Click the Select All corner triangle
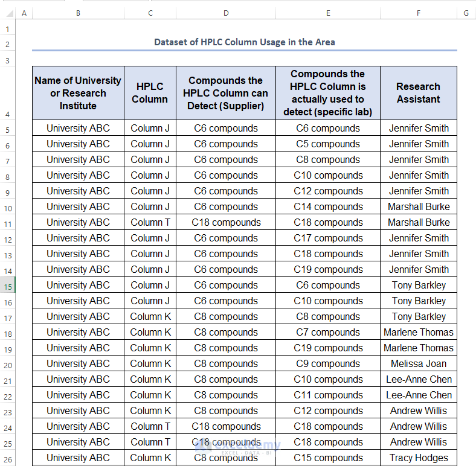The width and height of the screenshot is (476, 466). (10, 13)
